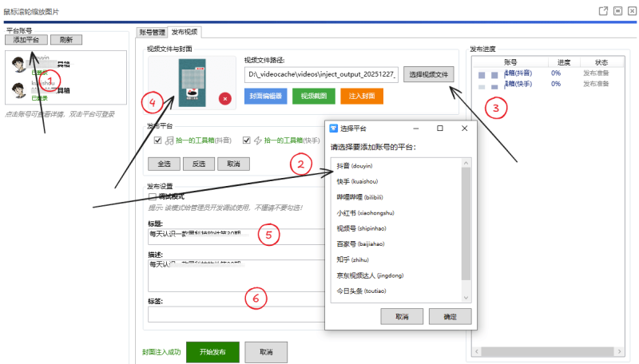Minimize the 选择平台 dialog

415,129
